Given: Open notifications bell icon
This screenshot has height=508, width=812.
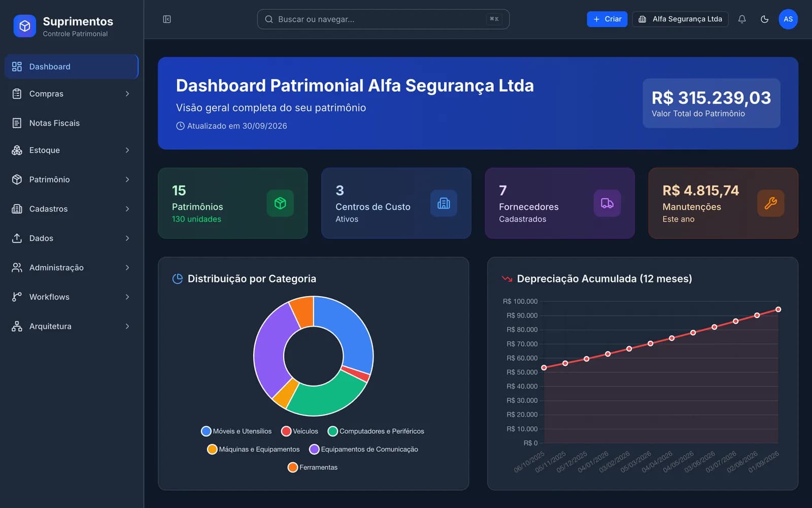Looking at the screenshot, I should coord(742,19).
